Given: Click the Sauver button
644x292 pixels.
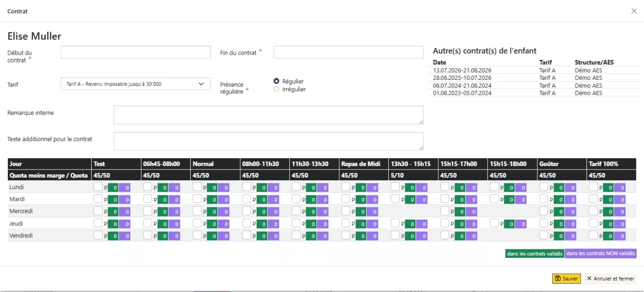Looking at the screenshot, I should tap(566, 279).
